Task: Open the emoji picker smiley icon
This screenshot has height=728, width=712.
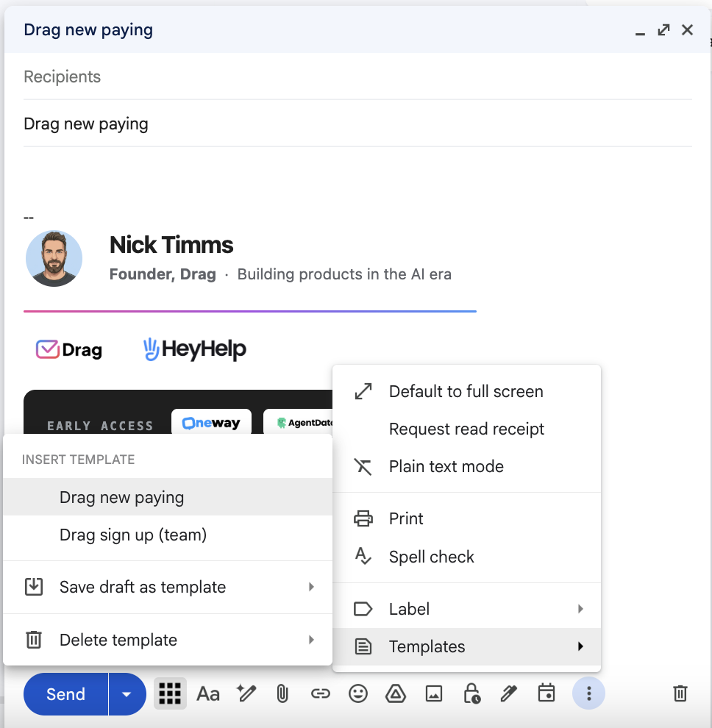Action: coord(358,693)
